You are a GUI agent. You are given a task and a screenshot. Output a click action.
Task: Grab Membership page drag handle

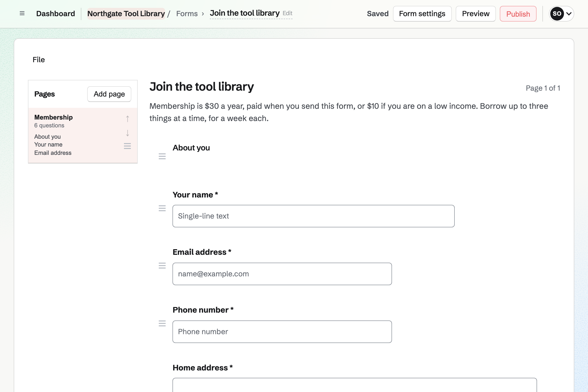pyautogui.click(x=127, y=146)
